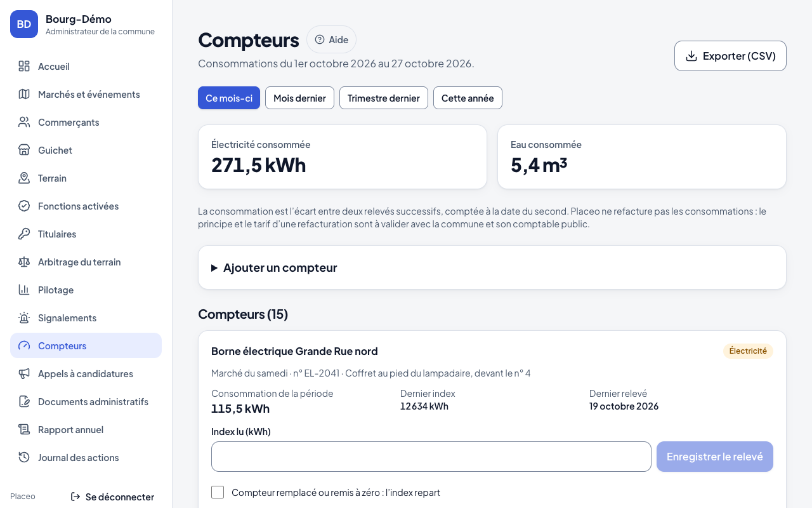The image size is (812, 508).
Task: Click the Bourg-Démo commune name
Action: [x=79, y=19]
